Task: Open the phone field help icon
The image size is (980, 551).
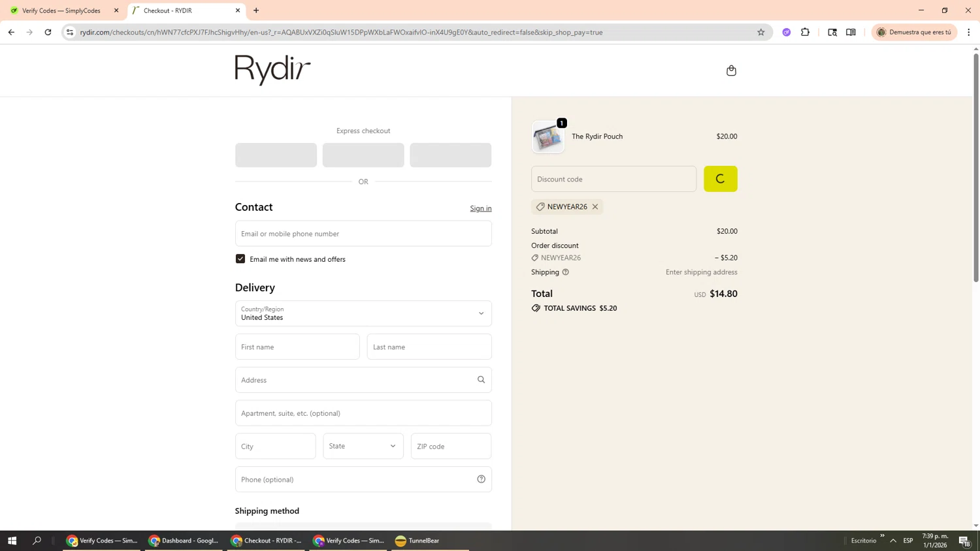Action: pos(481,479)
